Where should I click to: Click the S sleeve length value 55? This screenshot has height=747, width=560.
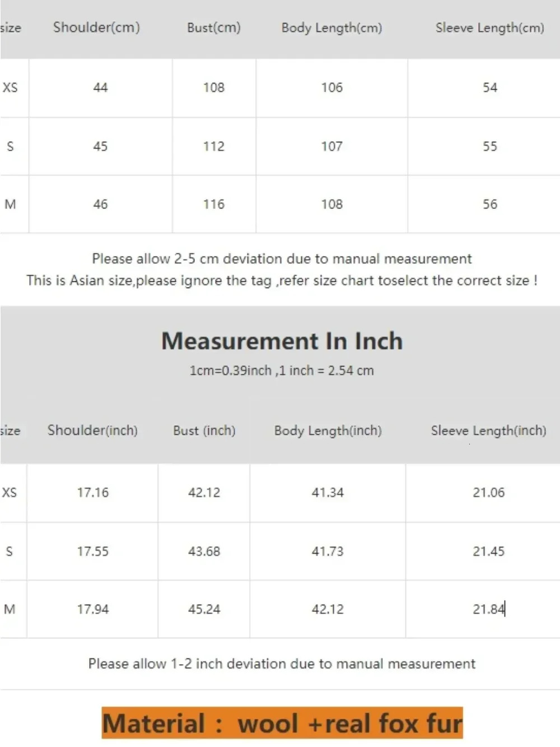point(489,146)
